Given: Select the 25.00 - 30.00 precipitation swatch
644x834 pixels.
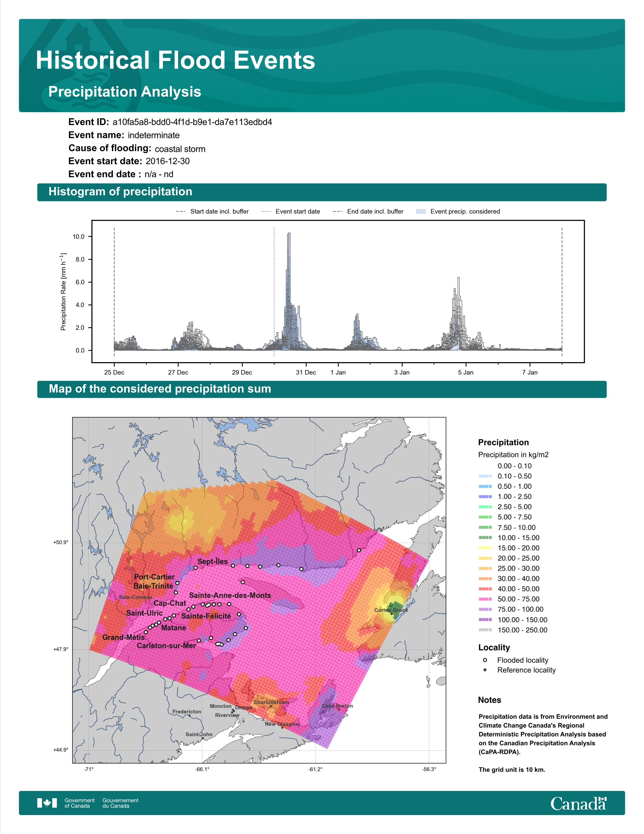Looking at the screenshot, I should click(x=485, y=569).
